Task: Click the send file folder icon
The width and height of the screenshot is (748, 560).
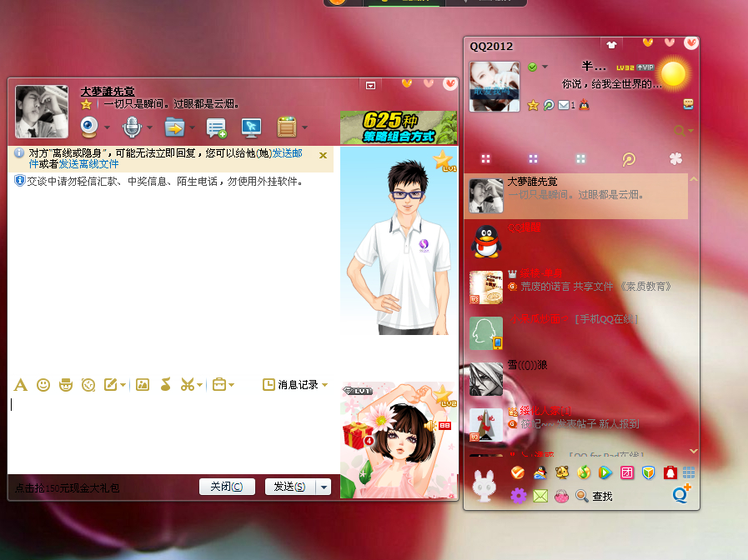Action: click(x=174, y=127)
